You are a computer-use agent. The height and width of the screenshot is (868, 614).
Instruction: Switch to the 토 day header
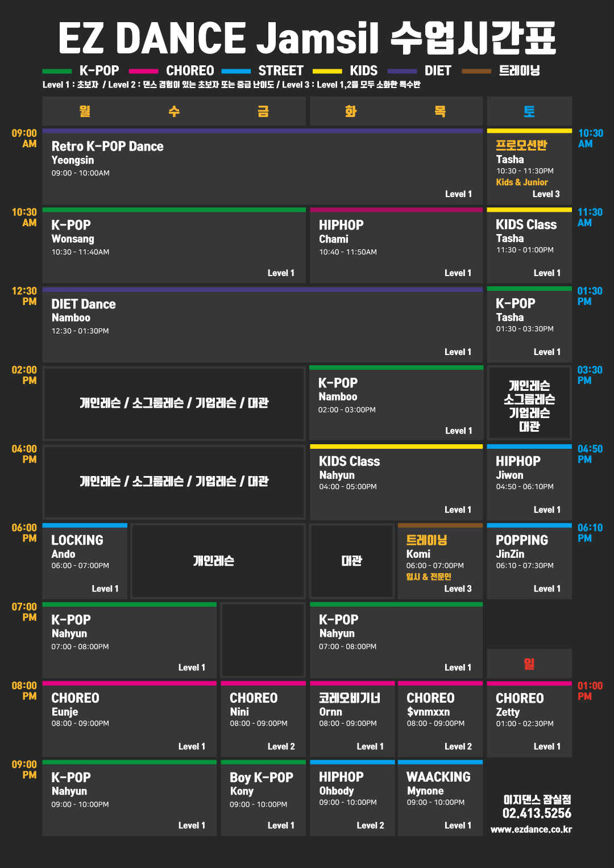[x=529, y=111]
